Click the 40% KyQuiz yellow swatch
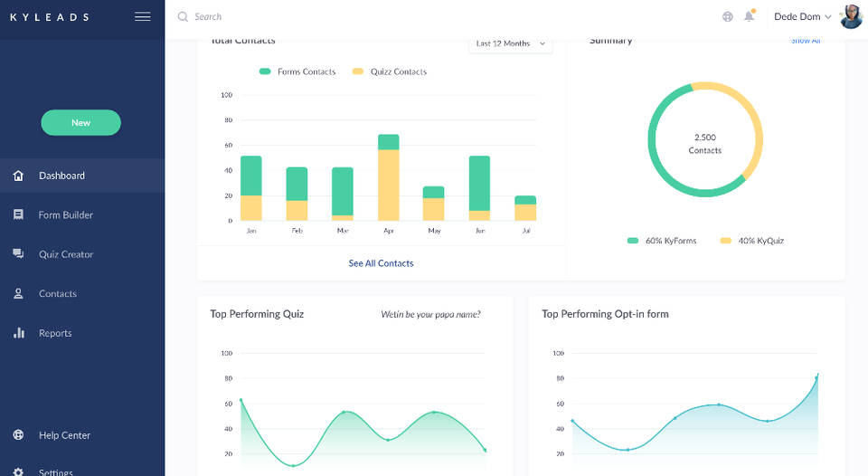Viewport: 868px width, 476px height. (725, 241)
